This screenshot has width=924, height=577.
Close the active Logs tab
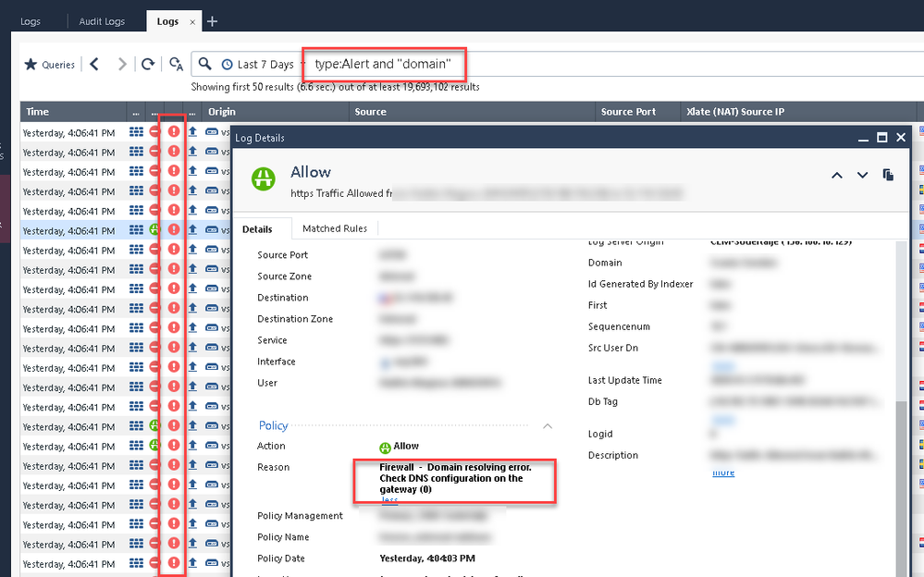[191, 21]
